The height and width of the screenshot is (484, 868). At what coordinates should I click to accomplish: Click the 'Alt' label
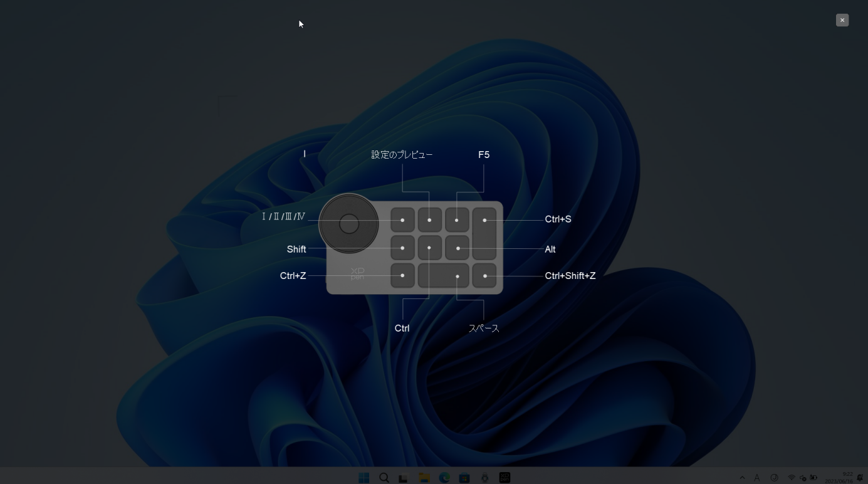coord(550,250)
